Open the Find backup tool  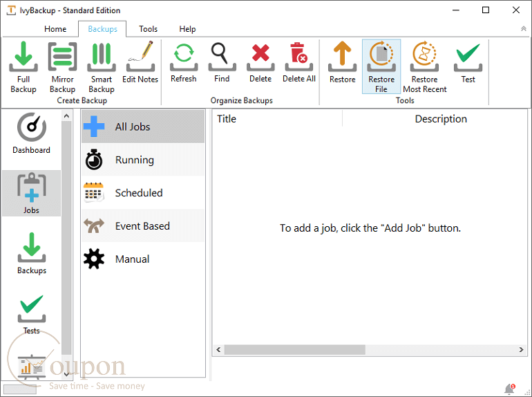coord(222,62)
